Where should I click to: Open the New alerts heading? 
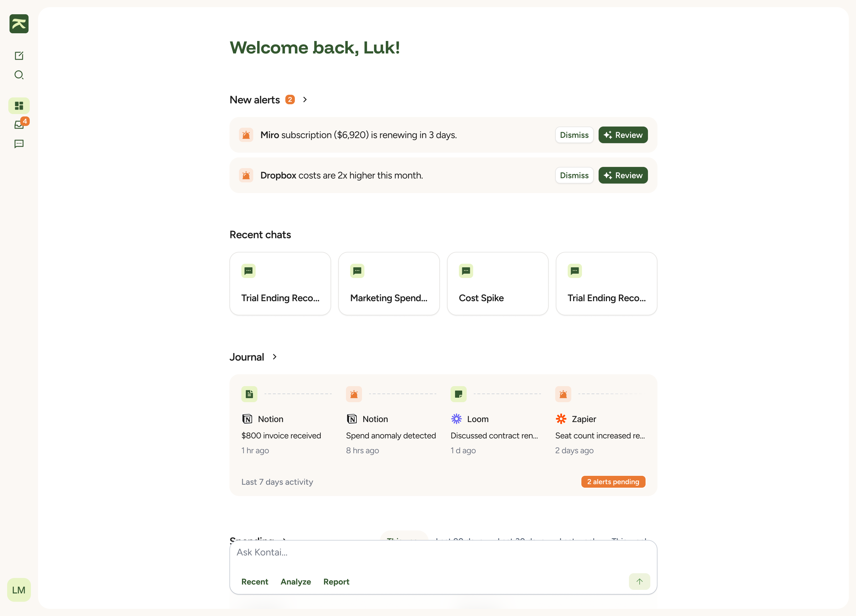click(x=255, y=100)
